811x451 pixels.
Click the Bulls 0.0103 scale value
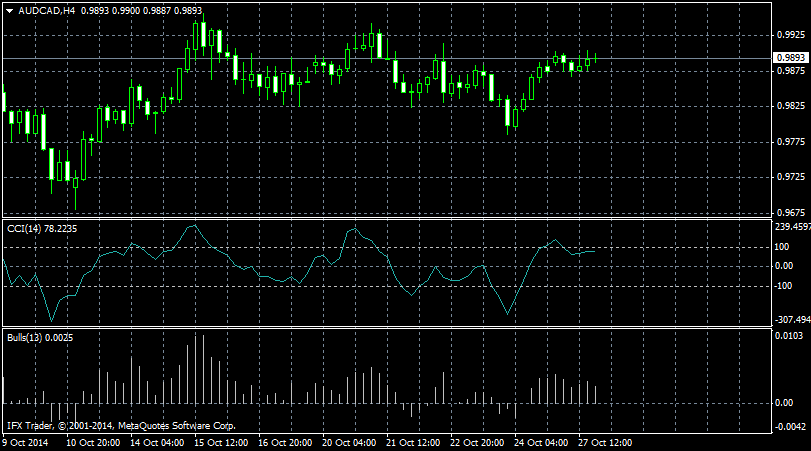[789, 335]
